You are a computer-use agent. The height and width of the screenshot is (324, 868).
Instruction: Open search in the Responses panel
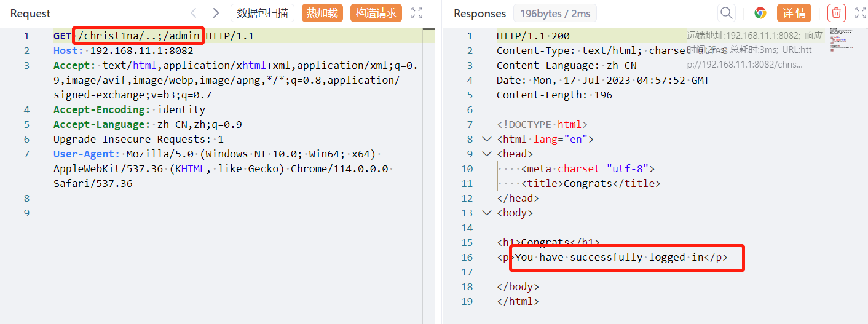coord(727,13)
